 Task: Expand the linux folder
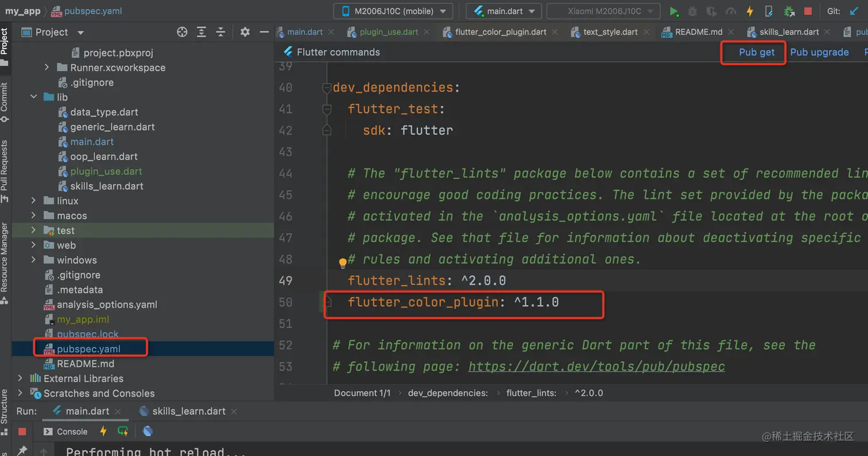point(34,201)
